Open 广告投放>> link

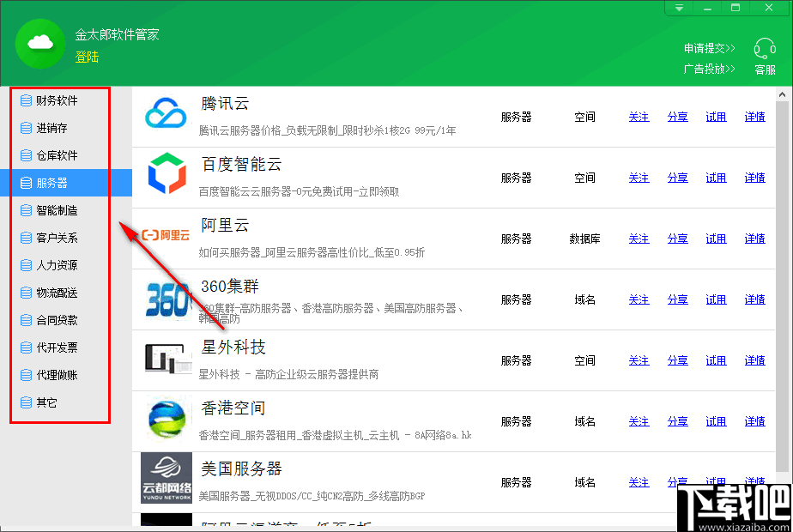(x=710, y=69)
